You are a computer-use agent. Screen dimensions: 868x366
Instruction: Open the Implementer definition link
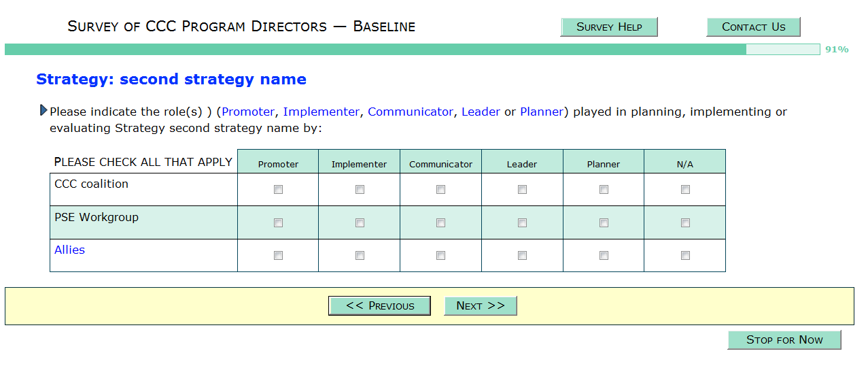(x=321, y=112)
